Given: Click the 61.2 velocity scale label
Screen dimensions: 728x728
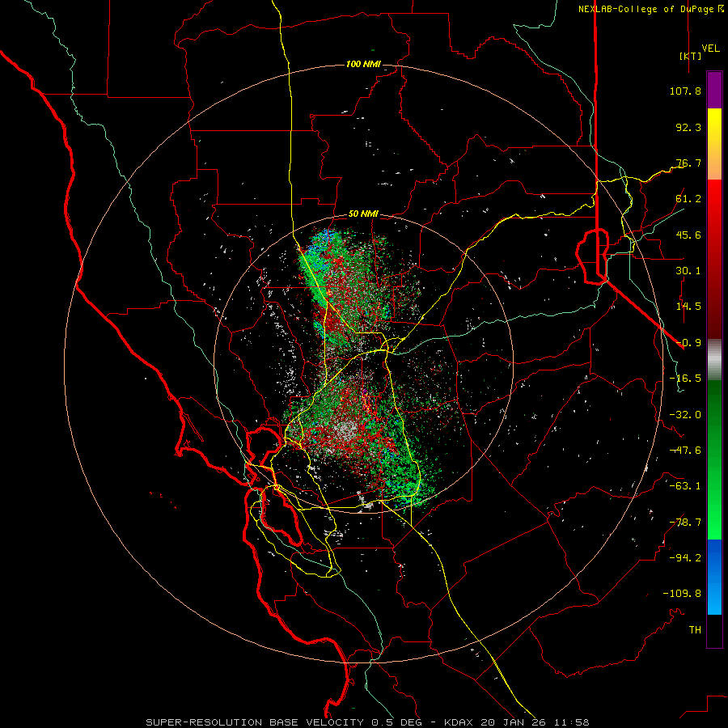Looking at the screenshot, I should click(688, 199).
